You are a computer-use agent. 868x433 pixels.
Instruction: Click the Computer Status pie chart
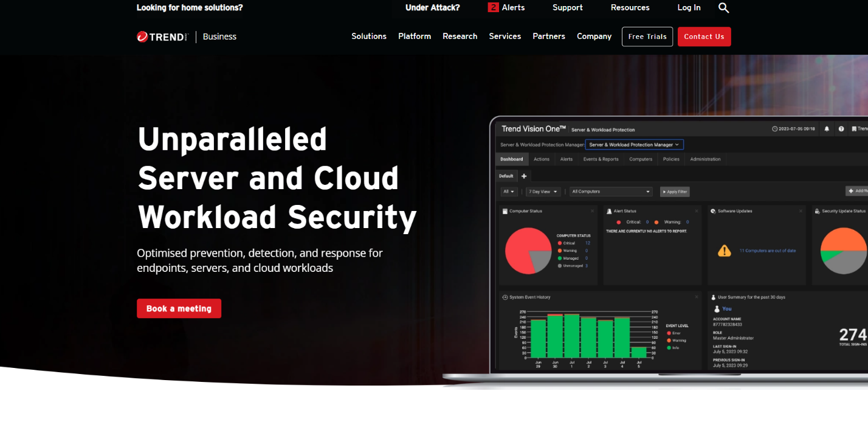528,251
